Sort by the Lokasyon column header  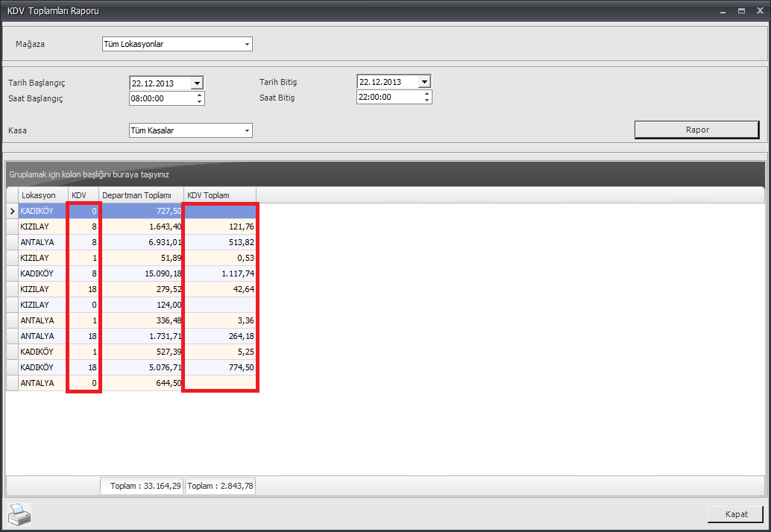(38, 195)
